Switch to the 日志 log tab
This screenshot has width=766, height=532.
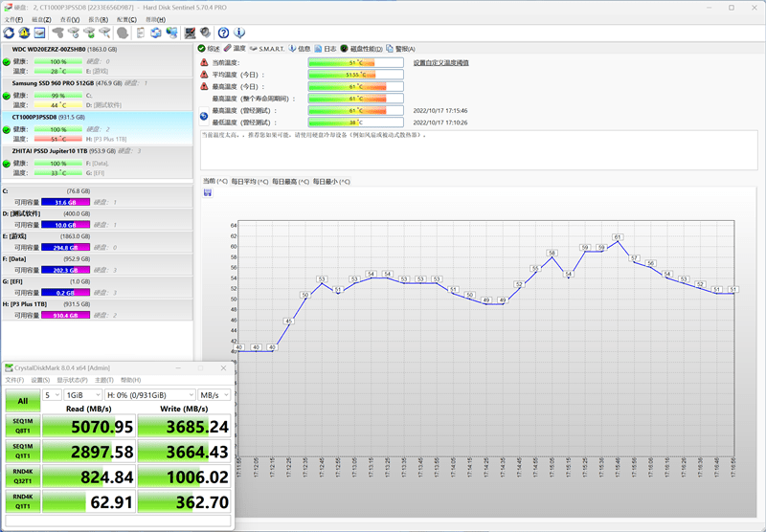[326, 48]
